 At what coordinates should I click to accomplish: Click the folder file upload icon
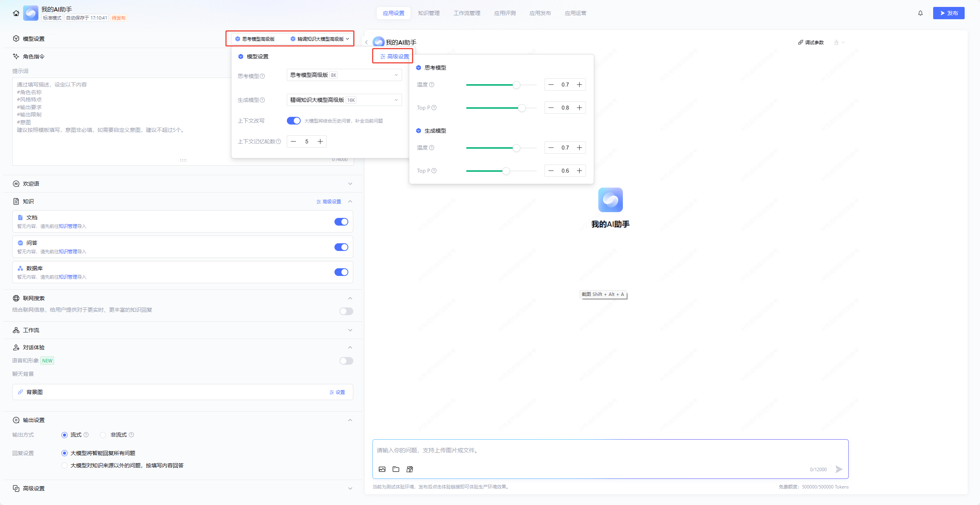tap(396, 469)
